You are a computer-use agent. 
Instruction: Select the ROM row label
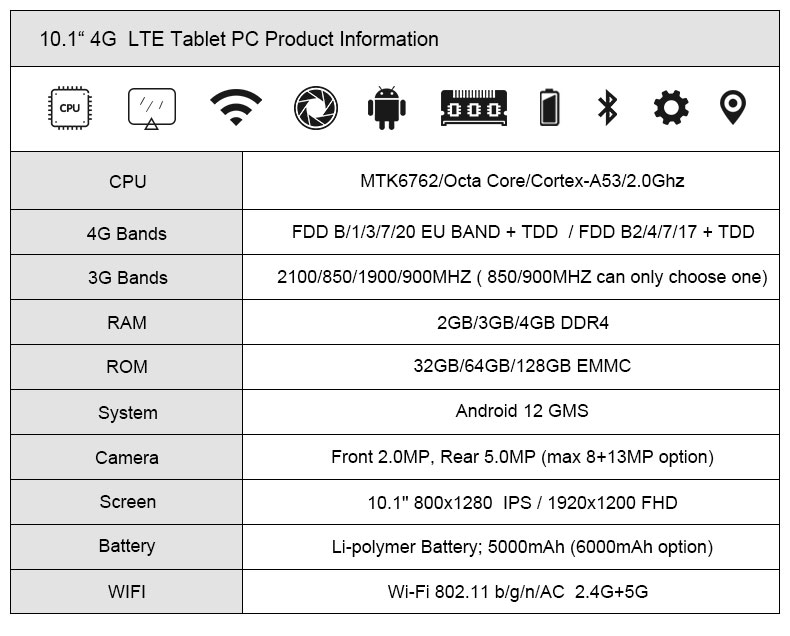(x=127, y=366)
